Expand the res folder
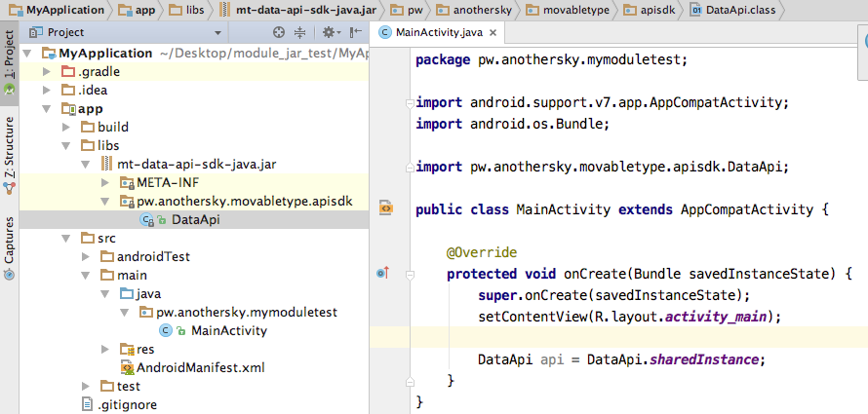This screenshot has height=414, width=868. click(104, 350)
